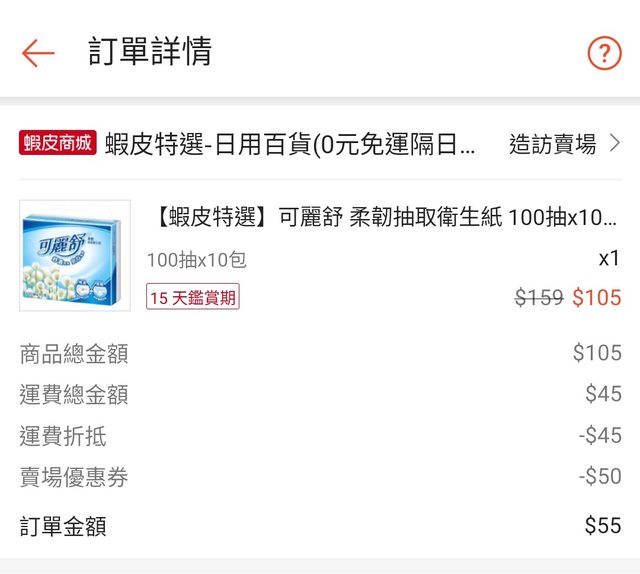Tap the 蝦皮商城 mall badge
The width and height of the screenshot is (640, 574).
point(57,143)
